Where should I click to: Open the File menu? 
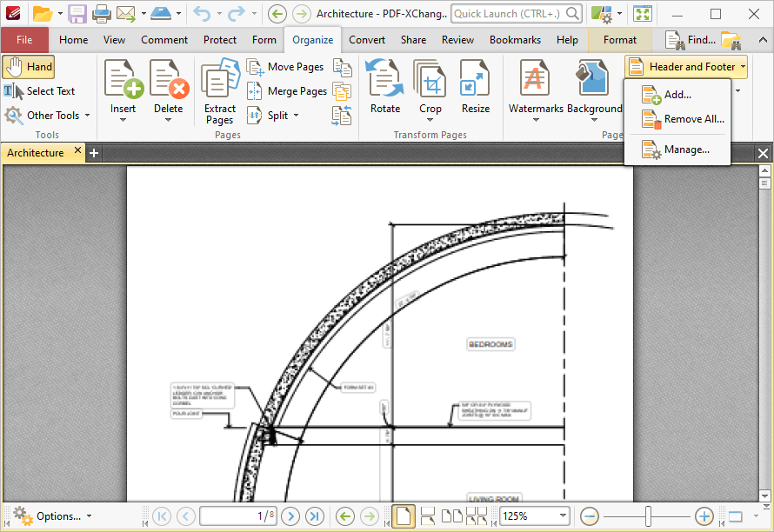pyautogui.click(x=24, y=40)
